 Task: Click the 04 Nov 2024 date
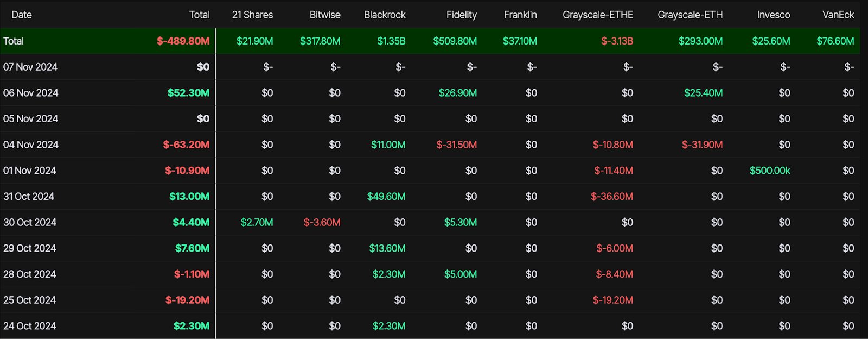click(x=30, y=145)
